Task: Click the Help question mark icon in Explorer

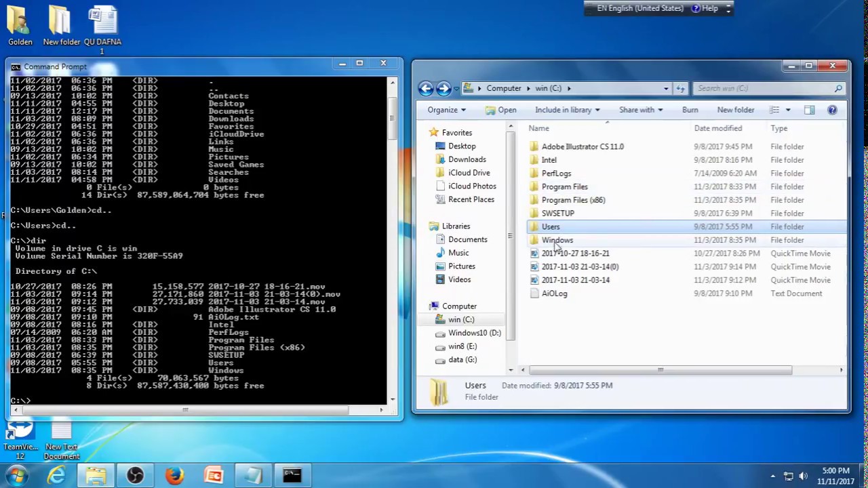Action: click(x=832, y=110)
